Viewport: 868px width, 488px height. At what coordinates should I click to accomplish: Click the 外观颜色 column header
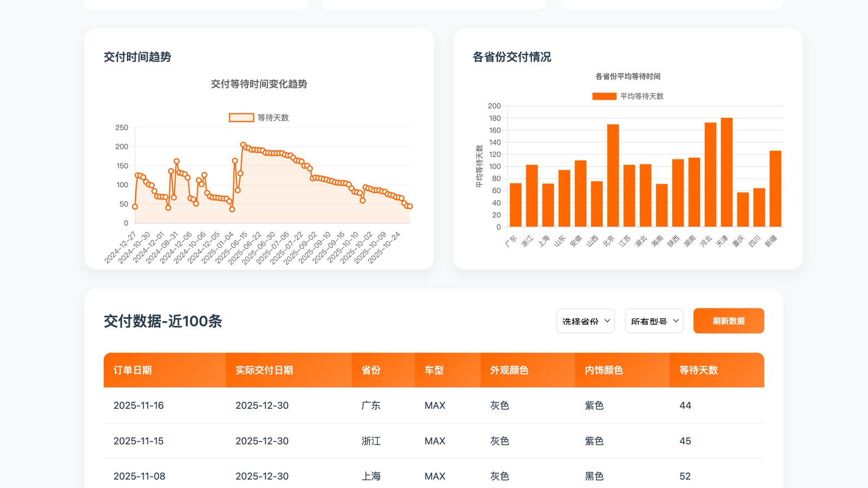coord(528,370)
